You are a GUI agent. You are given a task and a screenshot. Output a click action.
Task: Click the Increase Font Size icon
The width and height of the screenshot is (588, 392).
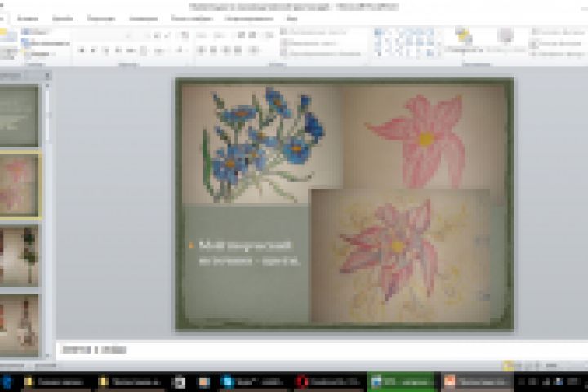pos(157,36)
